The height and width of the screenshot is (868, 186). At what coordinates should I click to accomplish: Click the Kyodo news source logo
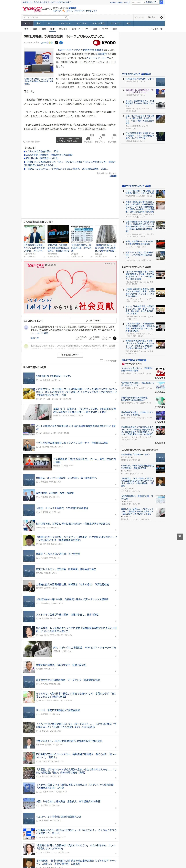[x=104, y=43]
